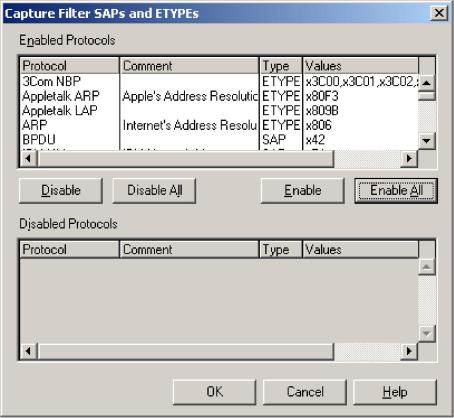Click the horizontal scroll thumb in the enabled list

tap(186, 158)
